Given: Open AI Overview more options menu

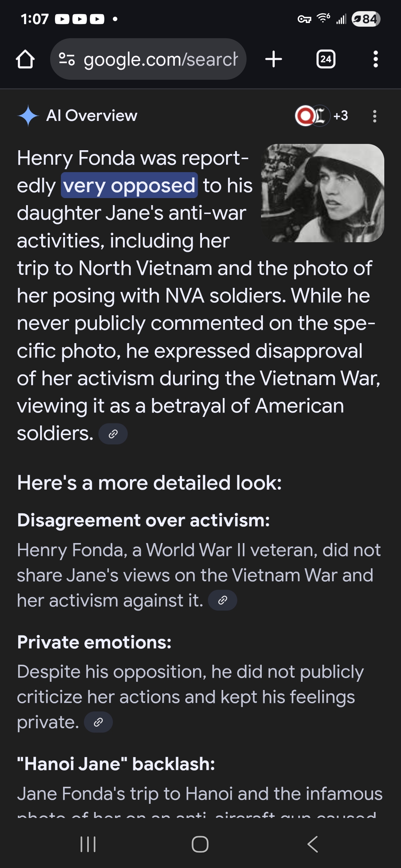Looking at the screenshot, I should click(375, 116).
